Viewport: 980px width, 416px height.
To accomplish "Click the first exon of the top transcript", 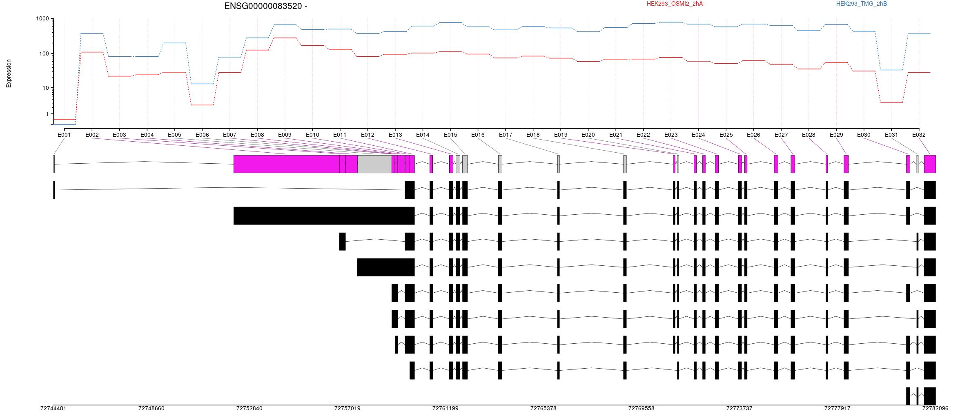I will (54, 190).
